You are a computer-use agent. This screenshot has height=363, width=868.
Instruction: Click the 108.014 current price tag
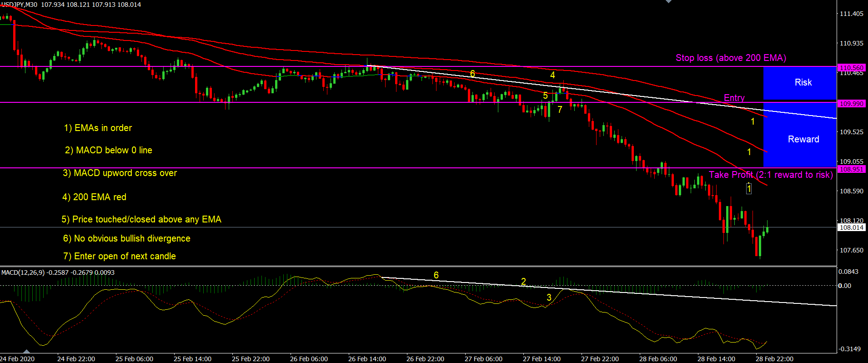[x=851, y=227]
